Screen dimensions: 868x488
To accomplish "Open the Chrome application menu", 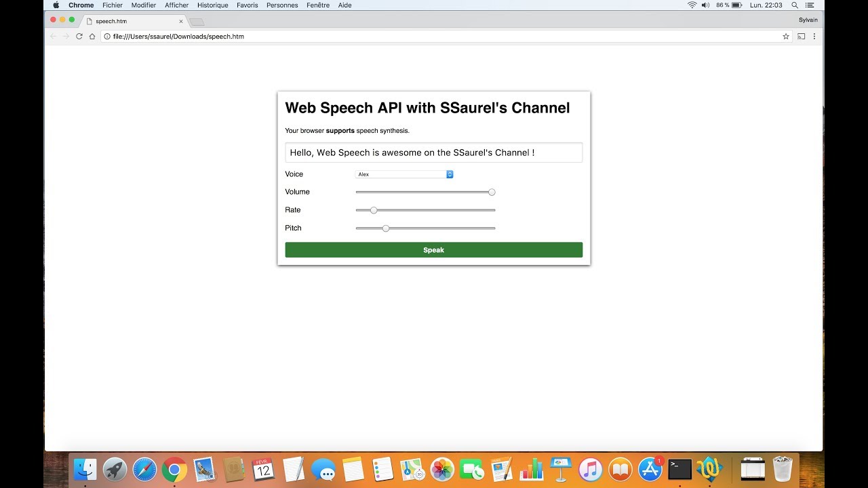I will tap(81, 5).
